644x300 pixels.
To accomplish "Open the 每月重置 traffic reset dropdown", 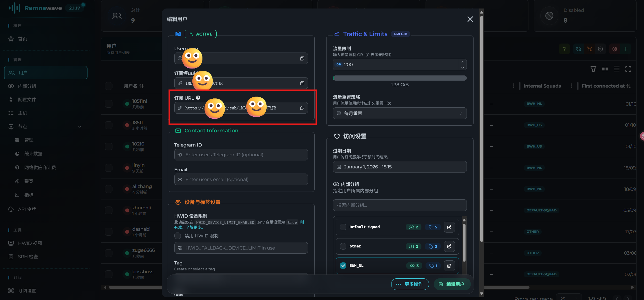I will tap(400, 113).
